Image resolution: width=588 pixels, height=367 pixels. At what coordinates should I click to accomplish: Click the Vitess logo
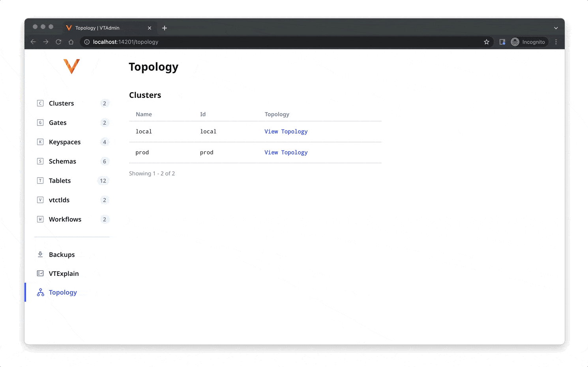click(72, 66)
